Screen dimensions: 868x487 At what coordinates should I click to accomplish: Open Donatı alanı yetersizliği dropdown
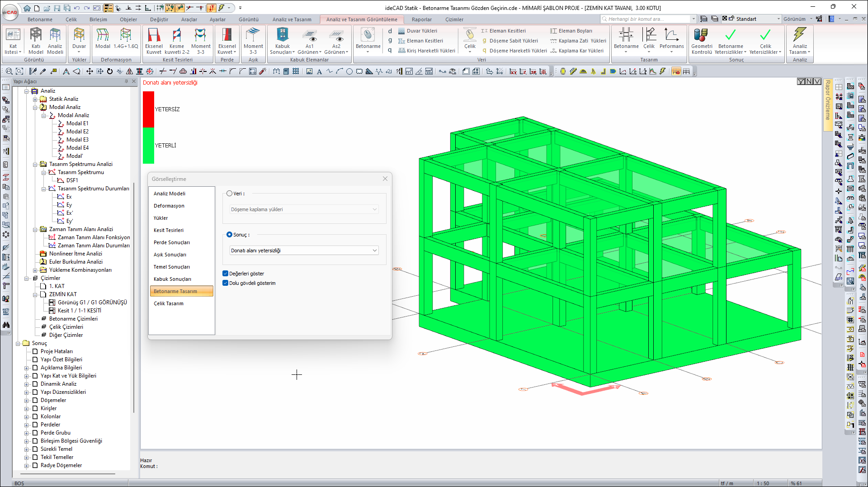tap(304, 251)
